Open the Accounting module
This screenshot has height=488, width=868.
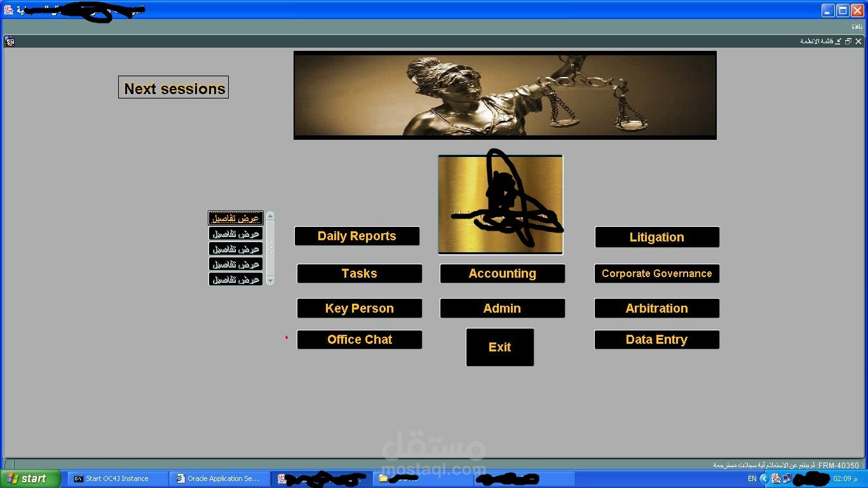(x=502, y=274)
